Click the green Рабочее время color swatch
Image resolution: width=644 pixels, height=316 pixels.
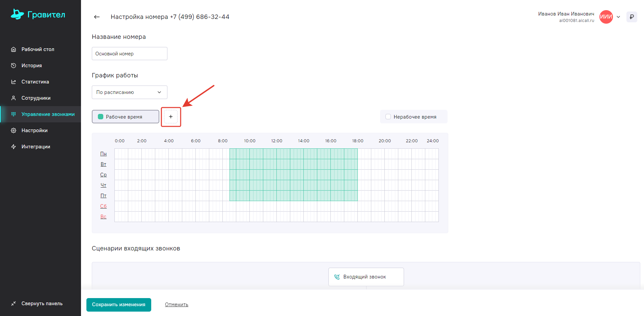[x=101, y=117]
